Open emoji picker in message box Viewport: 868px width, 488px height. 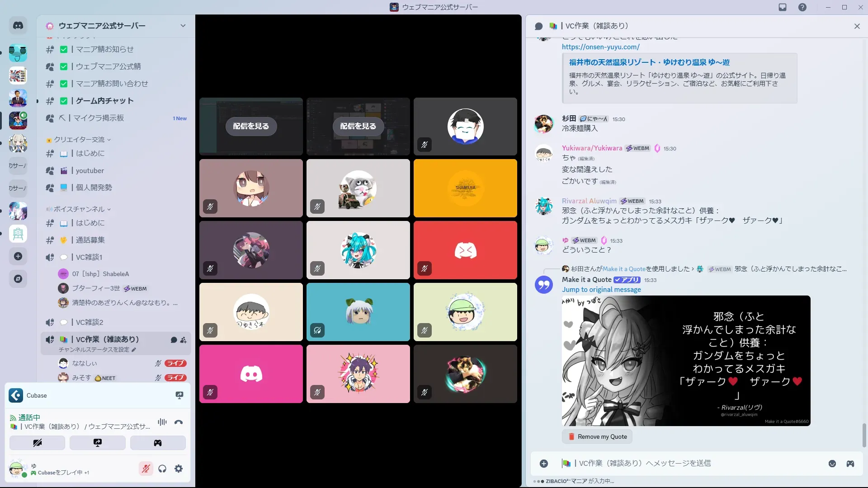tap(832, 464)
